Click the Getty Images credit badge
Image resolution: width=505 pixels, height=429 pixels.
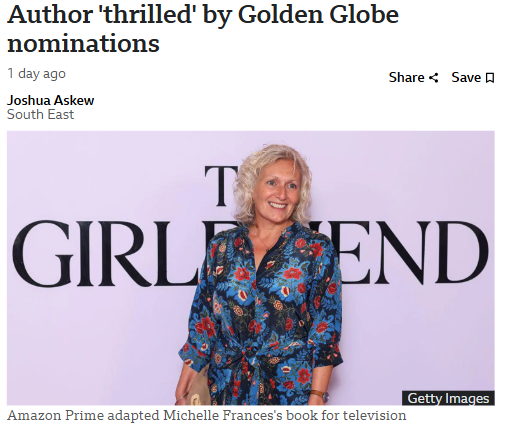(x=448, y=398)
